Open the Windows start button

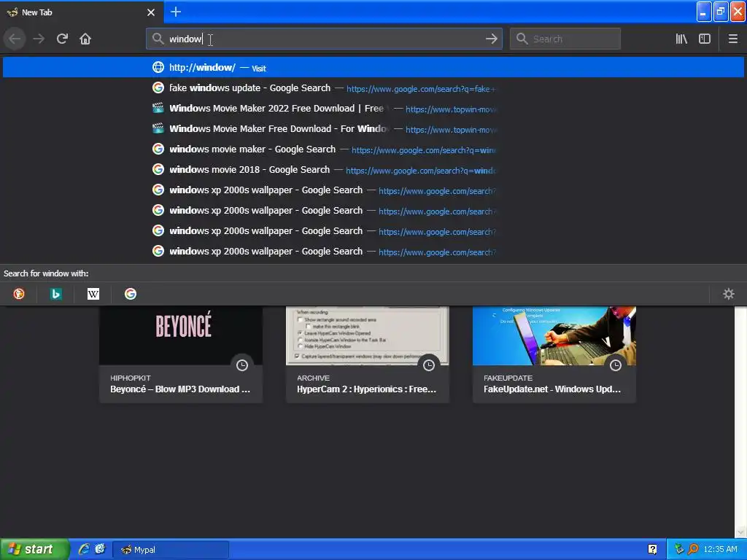(x=34, y=550)
